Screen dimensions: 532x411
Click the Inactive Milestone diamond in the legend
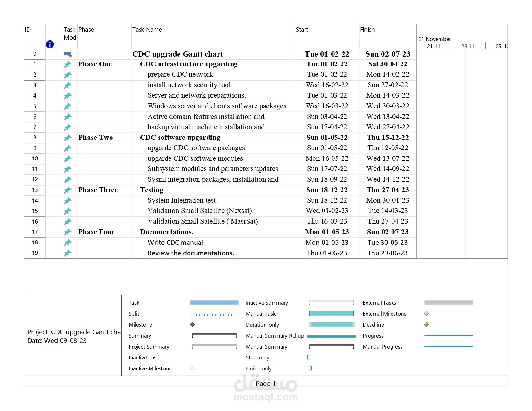192,368
